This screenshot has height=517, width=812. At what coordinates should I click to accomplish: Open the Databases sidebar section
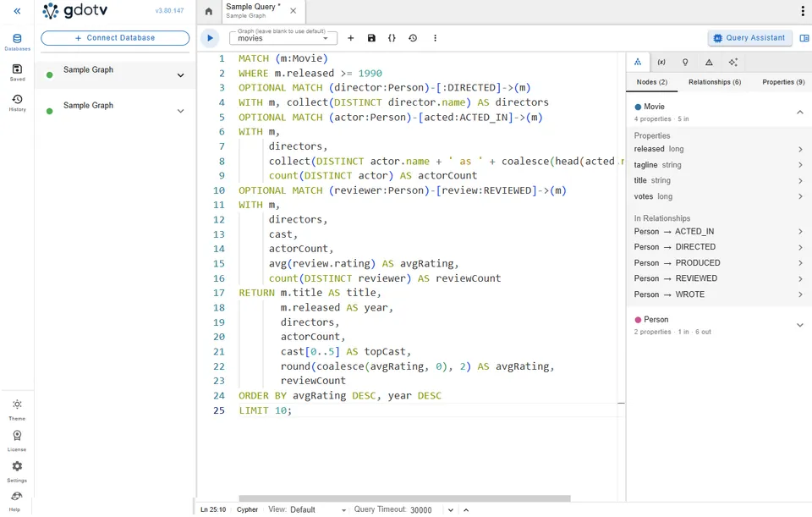tap(17, 42)
